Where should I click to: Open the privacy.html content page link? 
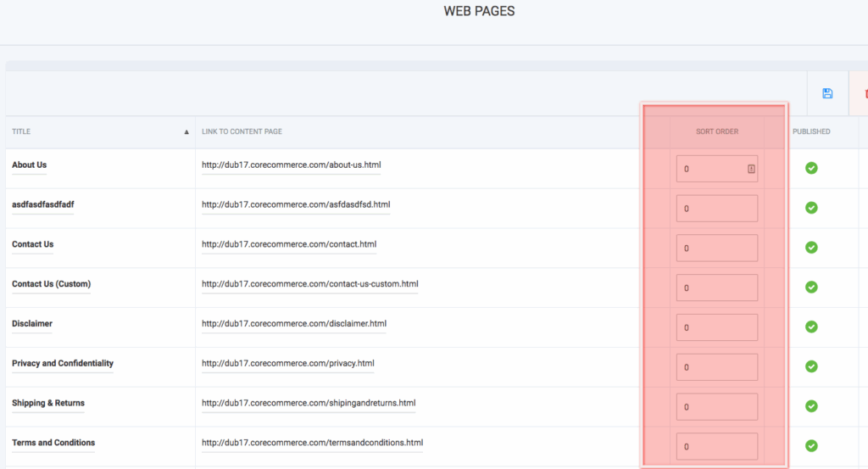pyautogui.click(x=287, y=363)
